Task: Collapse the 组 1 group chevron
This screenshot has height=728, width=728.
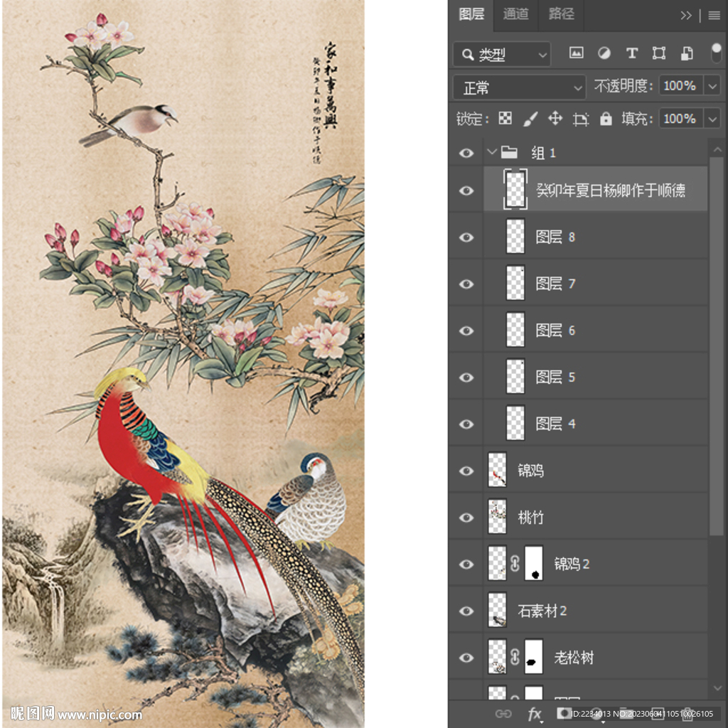Action: pyautogui.click(x=492, y=152)
